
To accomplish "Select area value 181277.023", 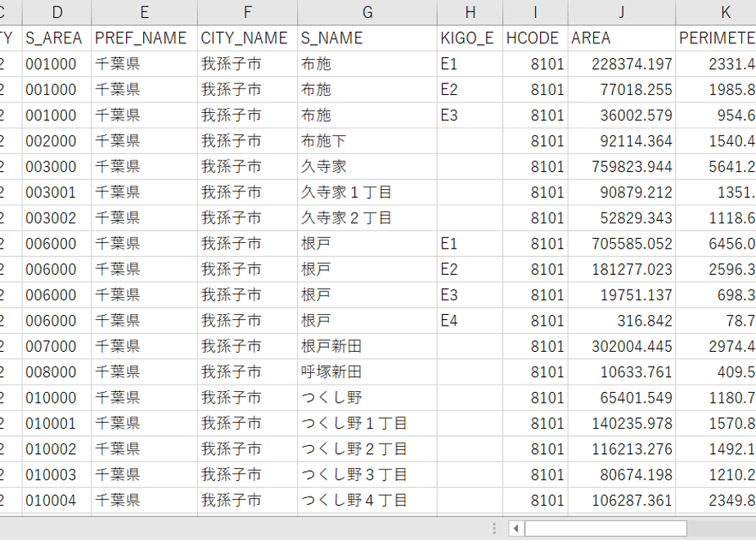I will [x=622, y=269].
